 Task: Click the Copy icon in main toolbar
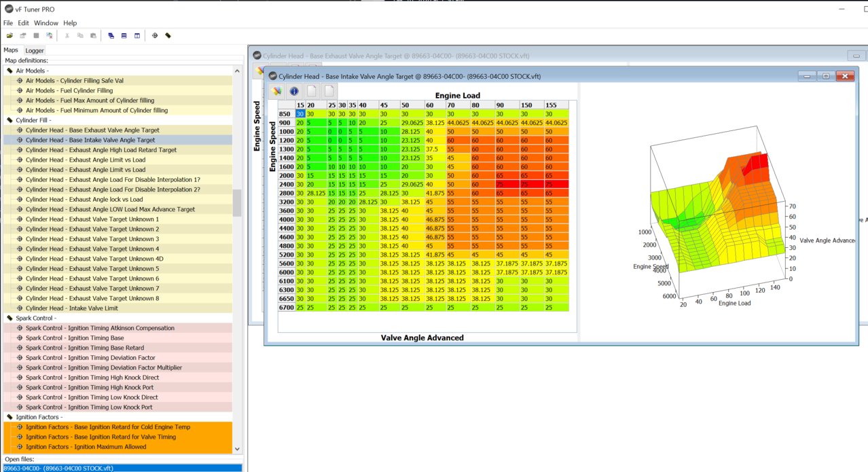[x=80, y=35]
